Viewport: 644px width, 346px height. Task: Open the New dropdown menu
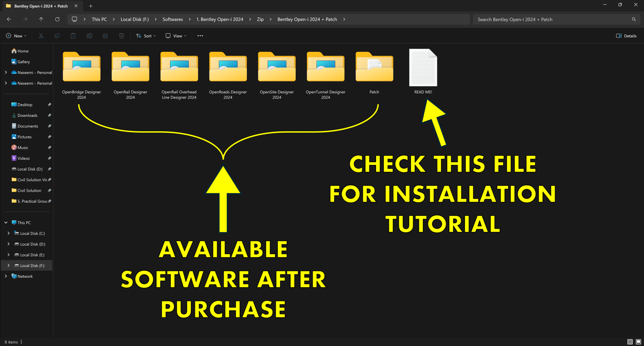[16, 36]
